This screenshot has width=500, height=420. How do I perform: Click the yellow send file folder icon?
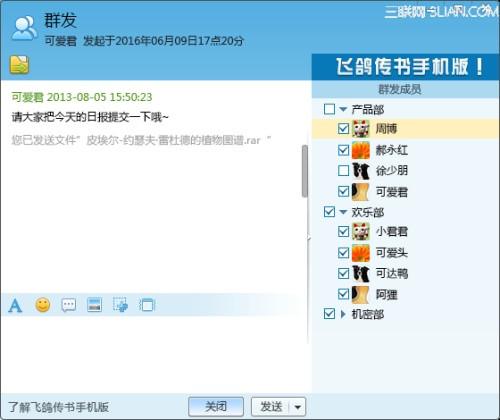click(x=19, y=65)
